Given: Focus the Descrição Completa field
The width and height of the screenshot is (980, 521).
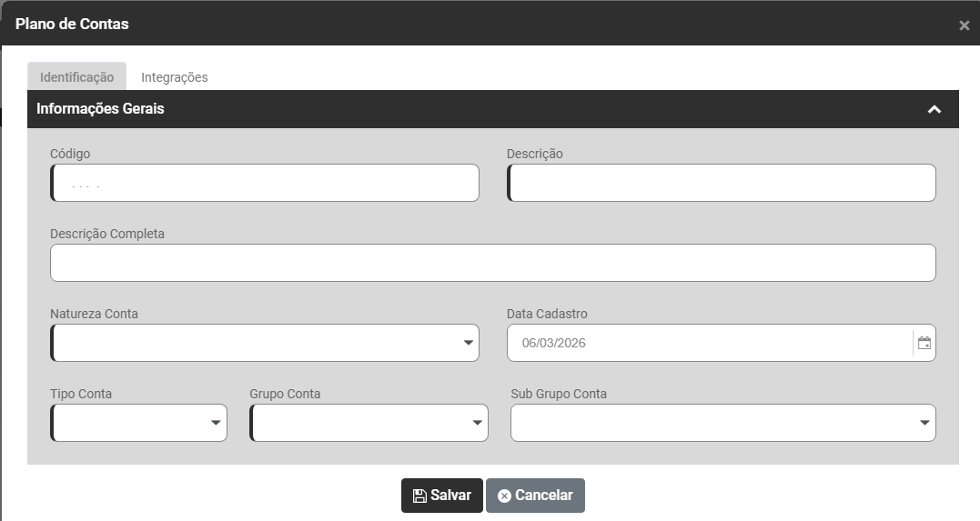Looking at the screenshot, I should pos(492,263).
